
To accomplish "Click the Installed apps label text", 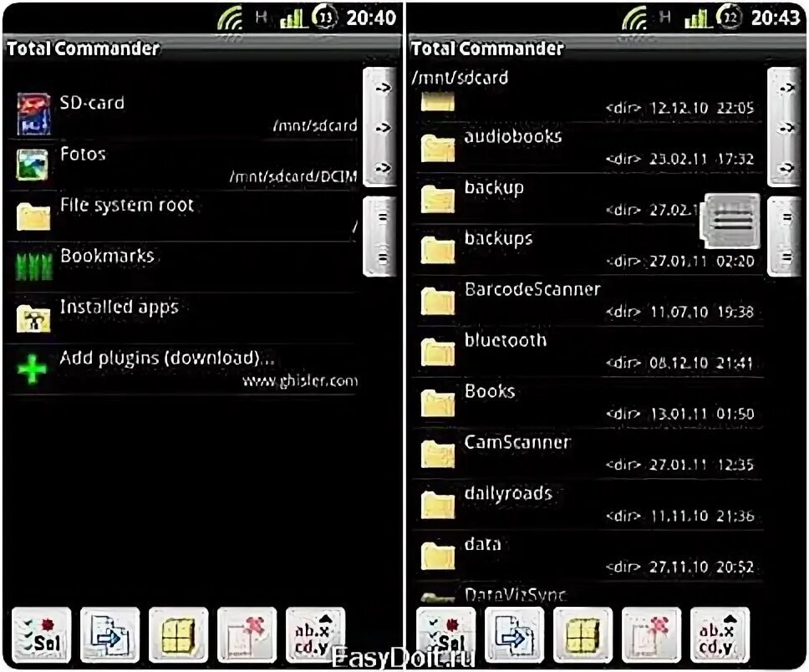I will tap(120, 307).
